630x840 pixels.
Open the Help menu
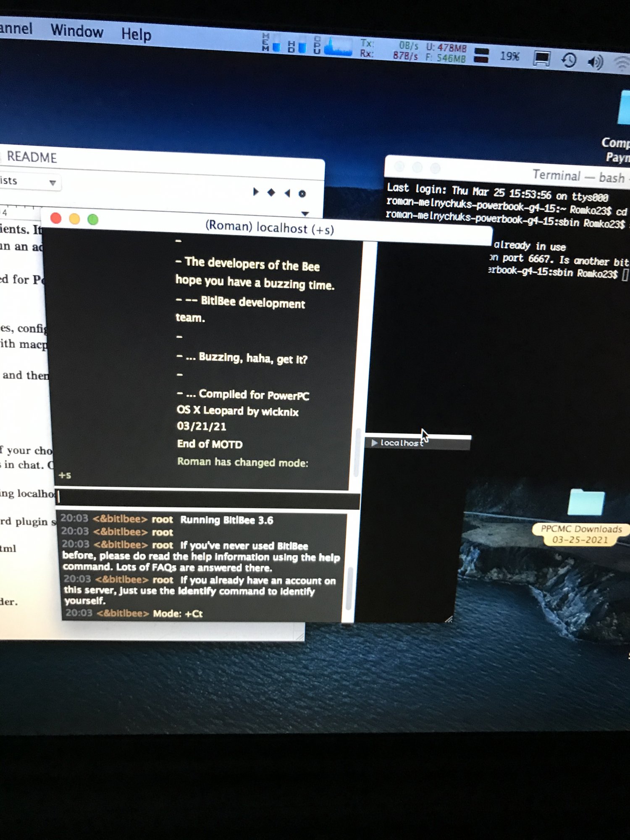tap(136, 34)
